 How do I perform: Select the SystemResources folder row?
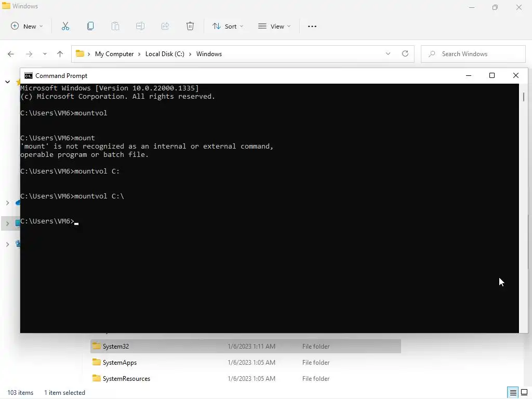click(246, 379)
